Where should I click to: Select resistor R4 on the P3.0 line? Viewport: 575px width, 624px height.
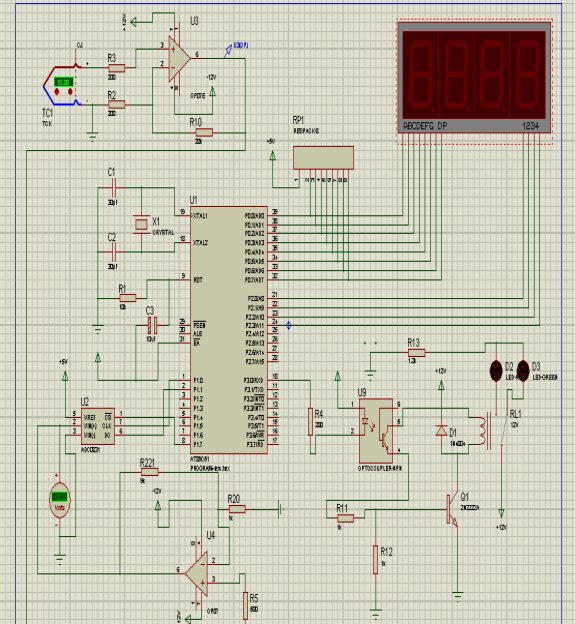[311, 422]
